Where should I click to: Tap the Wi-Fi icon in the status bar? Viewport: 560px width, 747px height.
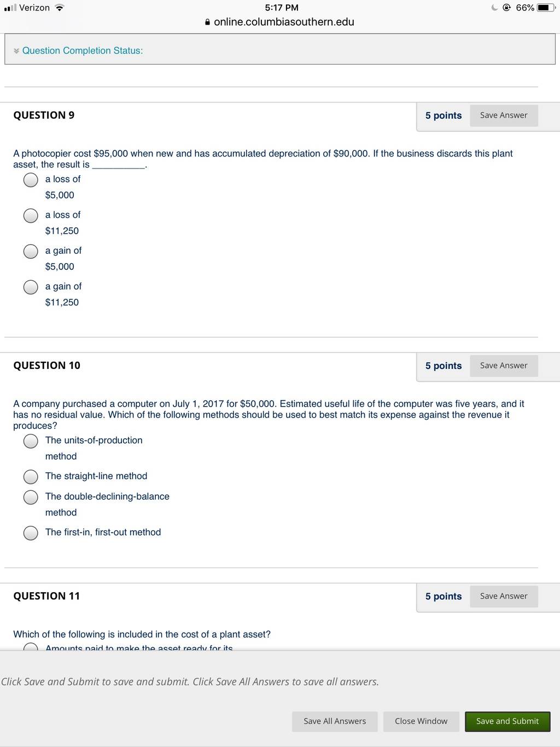coord(60,8)
